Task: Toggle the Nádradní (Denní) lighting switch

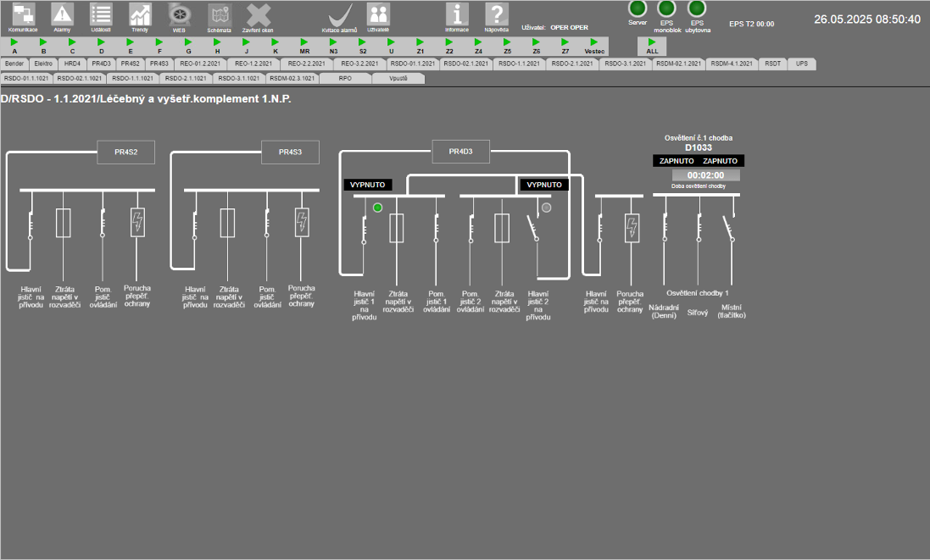Action: pyautogui.click(x=664, y=227)
